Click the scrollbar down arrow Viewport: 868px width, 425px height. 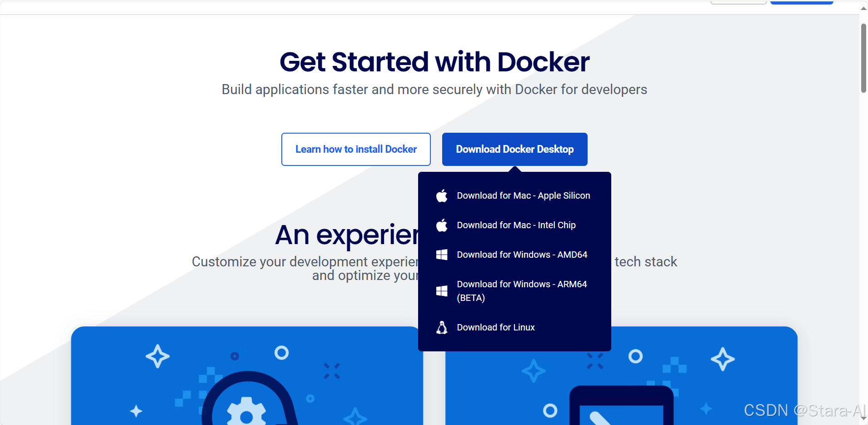(863, 419)
